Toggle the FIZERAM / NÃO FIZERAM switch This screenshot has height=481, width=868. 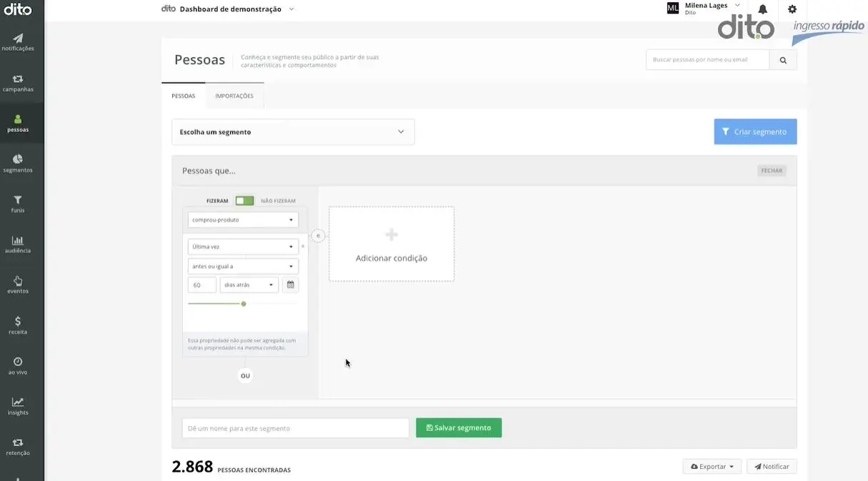[244, 201]
